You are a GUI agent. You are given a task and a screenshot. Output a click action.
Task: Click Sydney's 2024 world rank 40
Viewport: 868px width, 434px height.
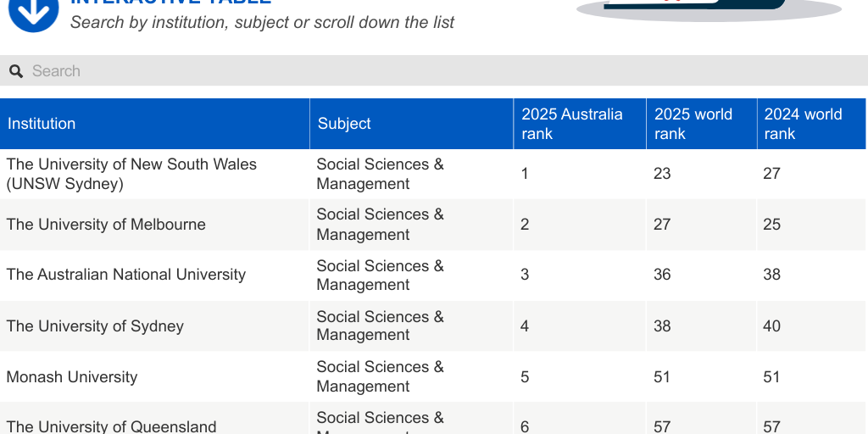(771, 326)
